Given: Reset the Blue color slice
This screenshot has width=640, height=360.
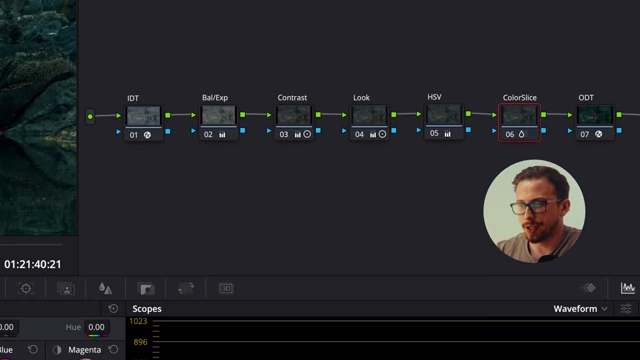Looking at the screenshot, I should [x=33, y=350].
